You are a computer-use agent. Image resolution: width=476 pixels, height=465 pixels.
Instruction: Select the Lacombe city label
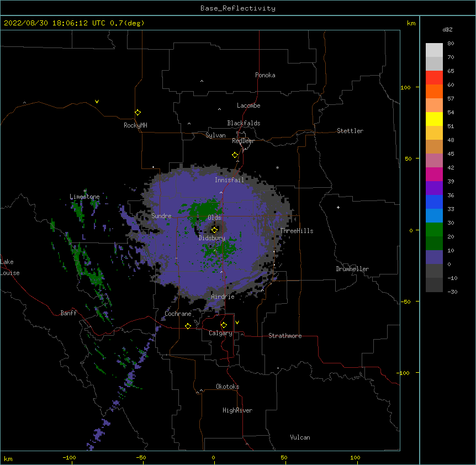click(x=248, y=105)
